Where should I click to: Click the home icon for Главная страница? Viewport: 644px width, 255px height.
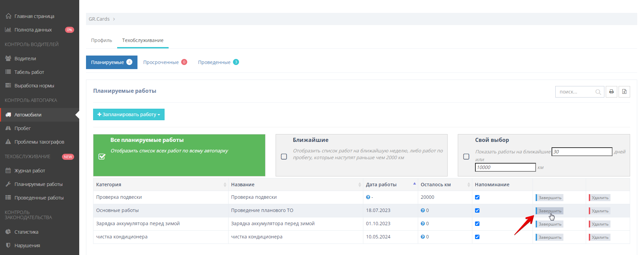click(8, 16)
